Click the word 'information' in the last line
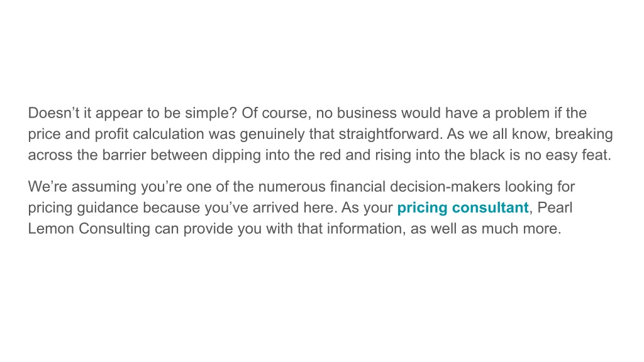This screenshot has height=362, width=644. coord(364,229)
